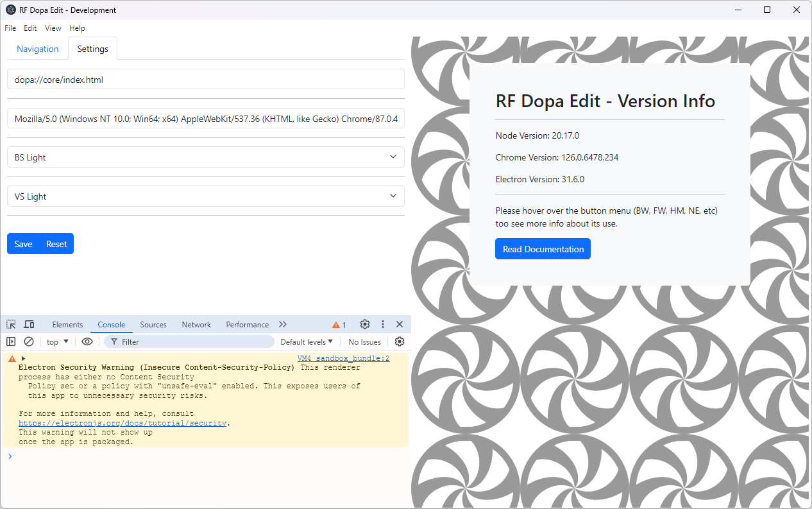812x509 pixels.
Task: Click the inspect element picker icon
Action: click(x=11, y=325)
